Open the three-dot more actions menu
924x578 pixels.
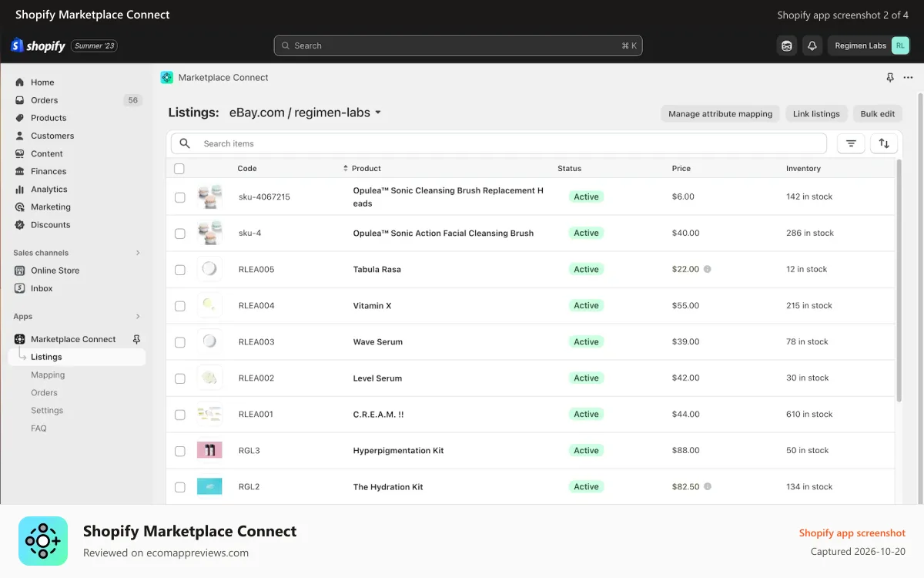coord(908,78)
